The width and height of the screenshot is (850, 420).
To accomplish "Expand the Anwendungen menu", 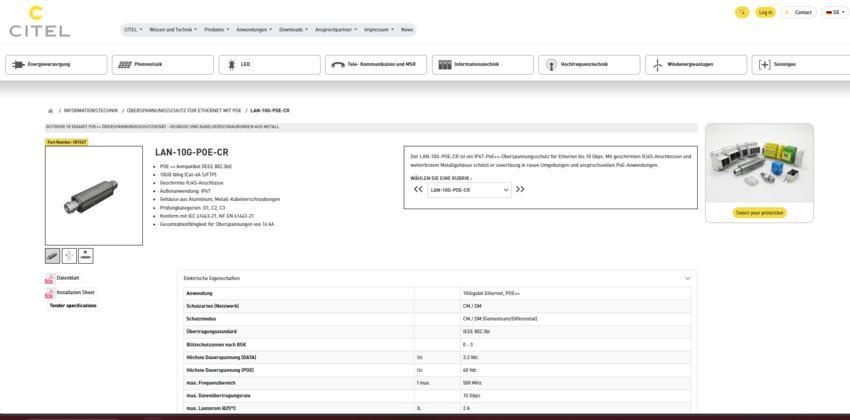I will pos(254,30).
